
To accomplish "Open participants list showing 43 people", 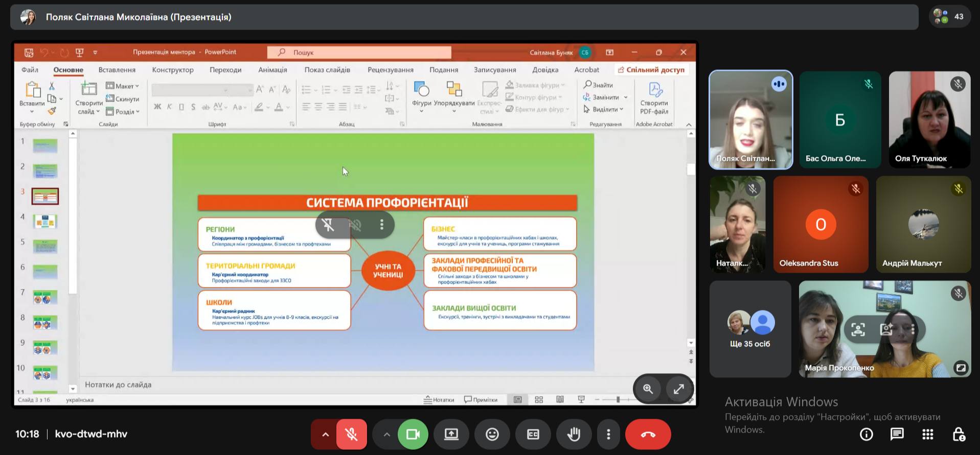I will (949, 17).
